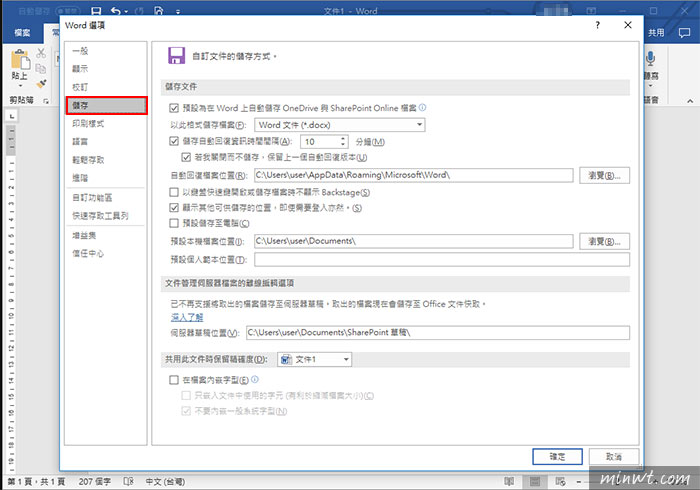
Task: Click the Dictate microphone icon in Word ribbon
Action: 650,58
